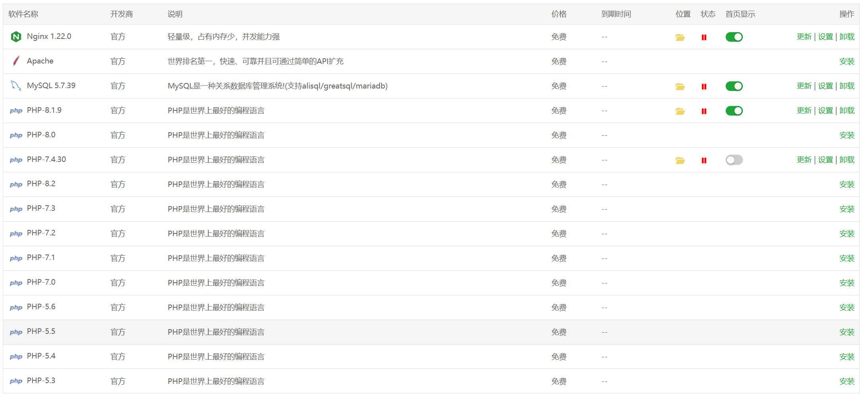The image size is (868, 397).
Task: Click the 价格 column header
Action: click(x=559, y=14)
